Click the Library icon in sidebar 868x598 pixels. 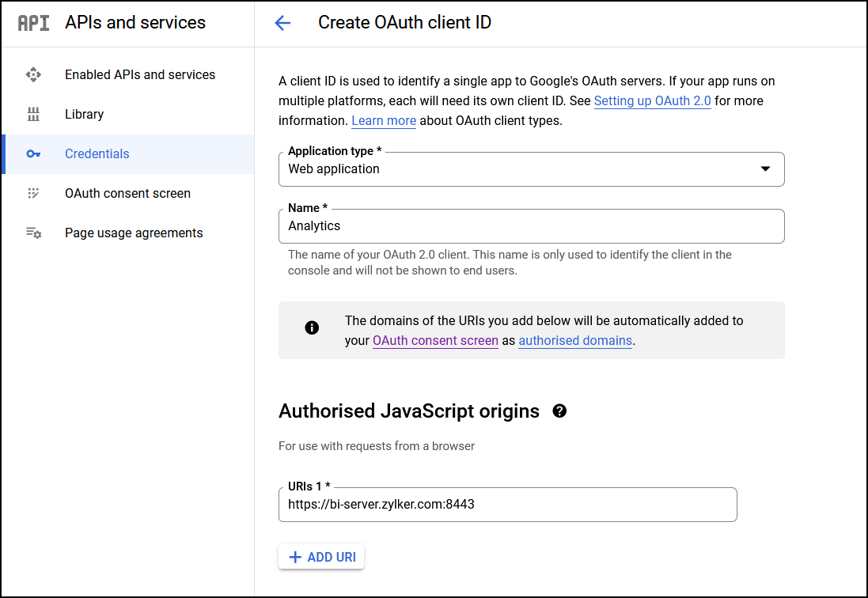33,114
